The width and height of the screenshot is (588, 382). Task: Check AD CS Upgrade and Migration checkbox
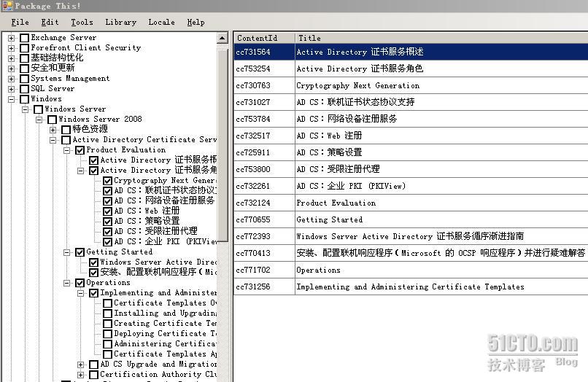tap(94, 365)
